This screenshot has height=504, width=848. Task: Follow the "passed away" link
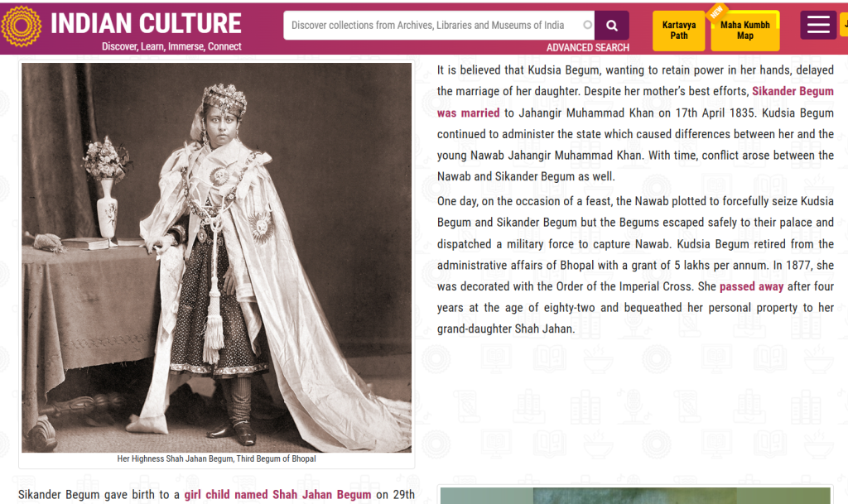tap(751, 286)
